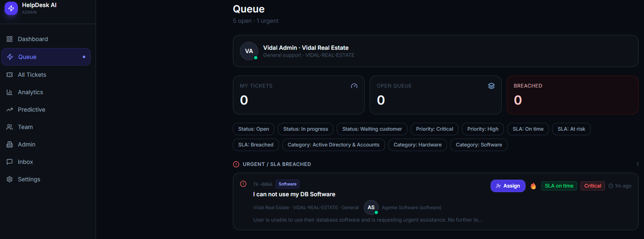Viewport: 644px width, 239px height.
Task: Click the HelpDesk AI lightning logo
Action: pos(11,8)
